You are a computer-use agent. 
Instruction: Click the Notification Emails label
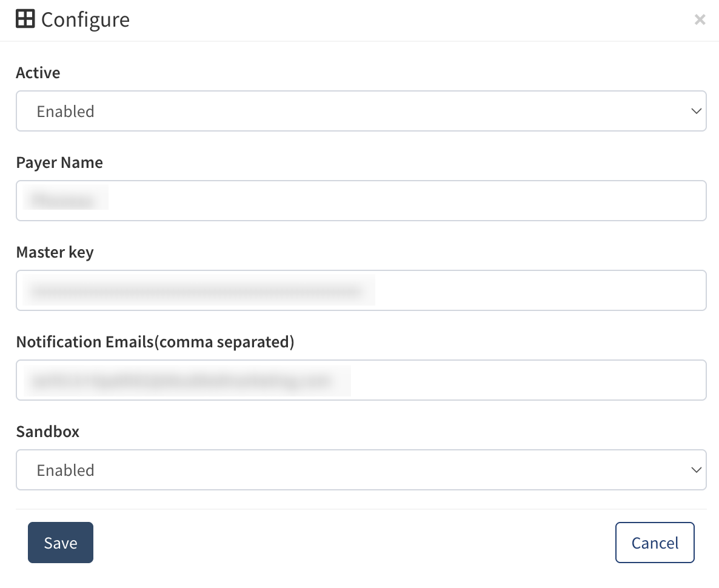pyautogui.click(x=155, y=341)
